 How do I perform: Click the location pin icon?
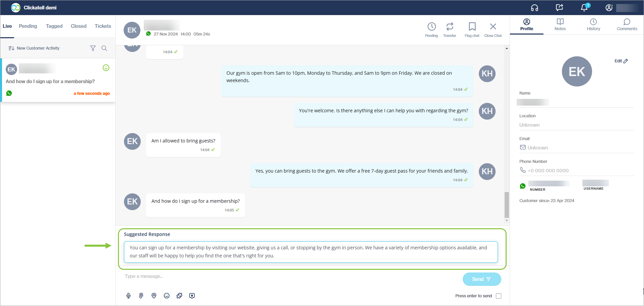pyautogui.click(x=154, y=296)
